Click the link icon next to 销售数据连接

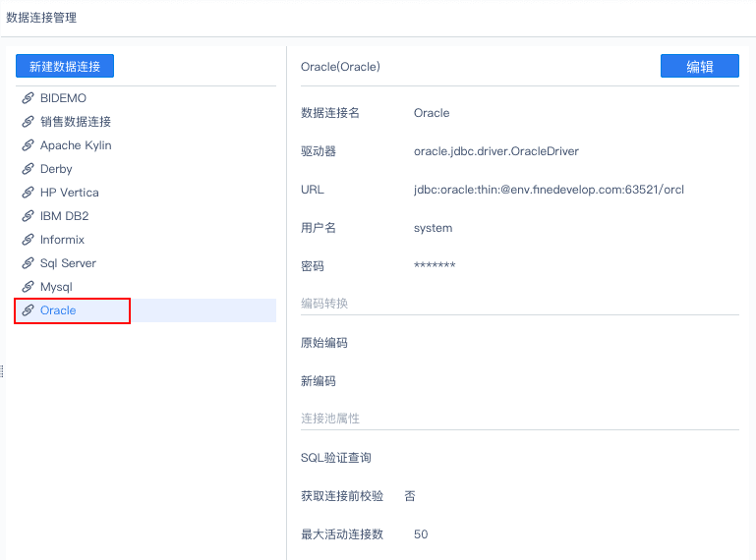point(28,122)
